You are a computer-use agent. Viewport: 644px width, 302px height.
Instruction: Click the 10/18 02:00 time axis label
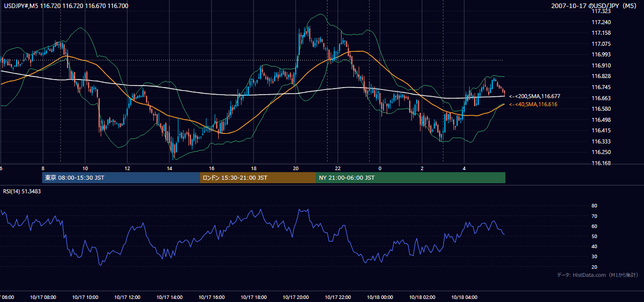pyautogui.click(x=422, y=297)
